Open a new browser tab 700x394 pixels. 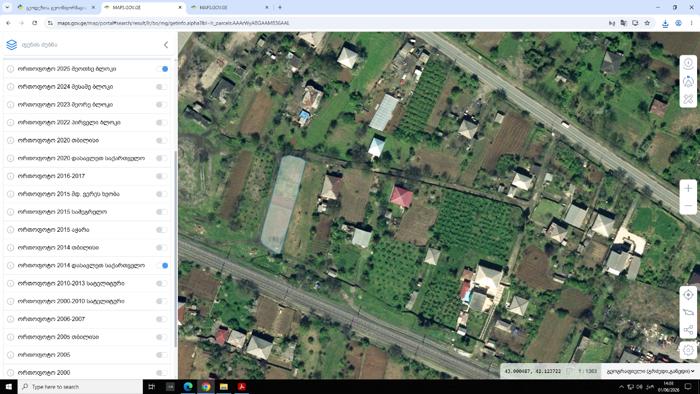280,8
